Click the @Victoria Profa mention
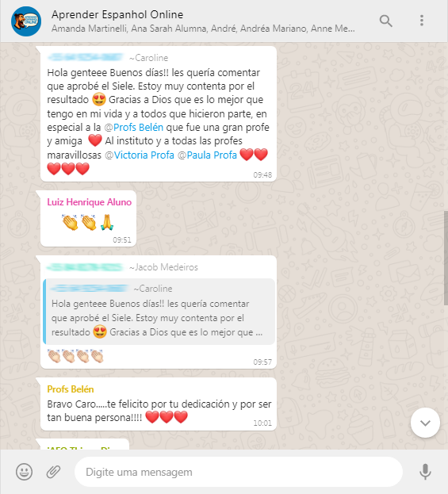The width and height of the screenshot is (448, 494). 140,155
